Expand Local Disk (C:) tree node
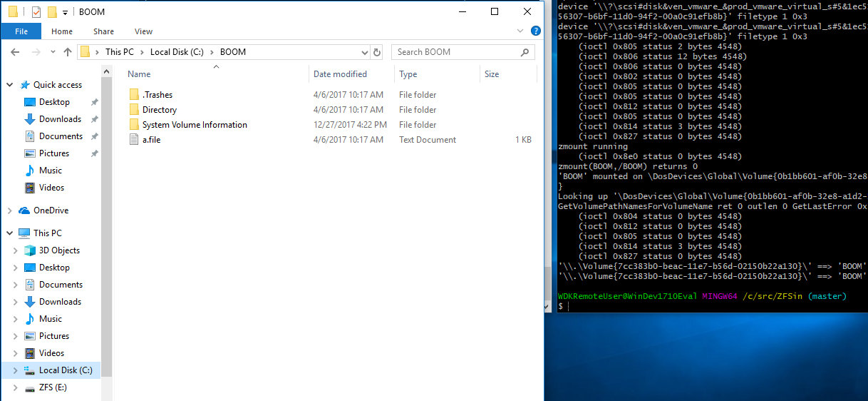 [x=16, y=370]
